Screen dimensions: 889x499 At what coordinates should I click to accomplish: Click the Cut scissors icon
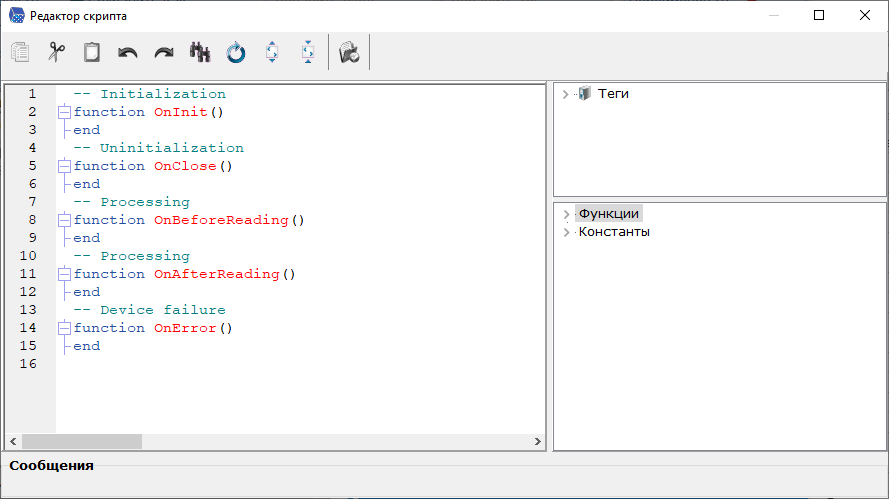[x=56, y=53]
